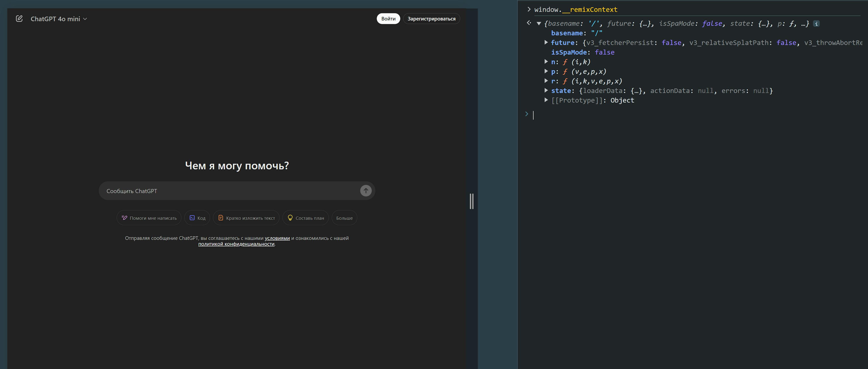Viewport: 868px width, 369px height.
Task: Click the send message arrow
Action: click(x=366, y=190)
